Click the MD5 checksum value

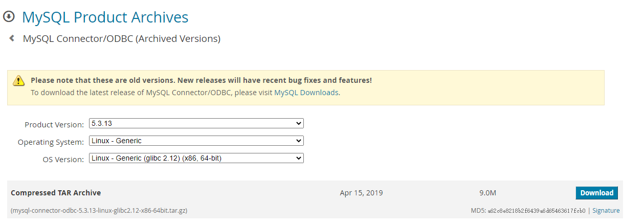(x=536, y=211)
